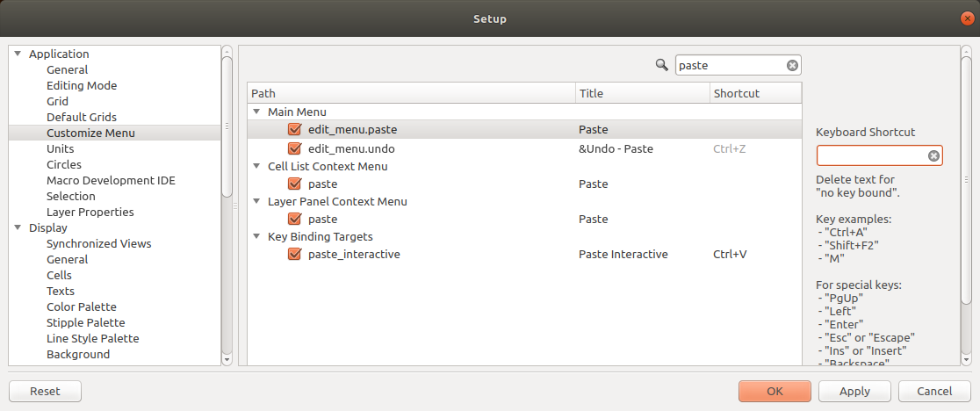Viewport: 980px width, 411px height.
Task: Open the Editing Mode settings page
Action: tap(82, 85)
